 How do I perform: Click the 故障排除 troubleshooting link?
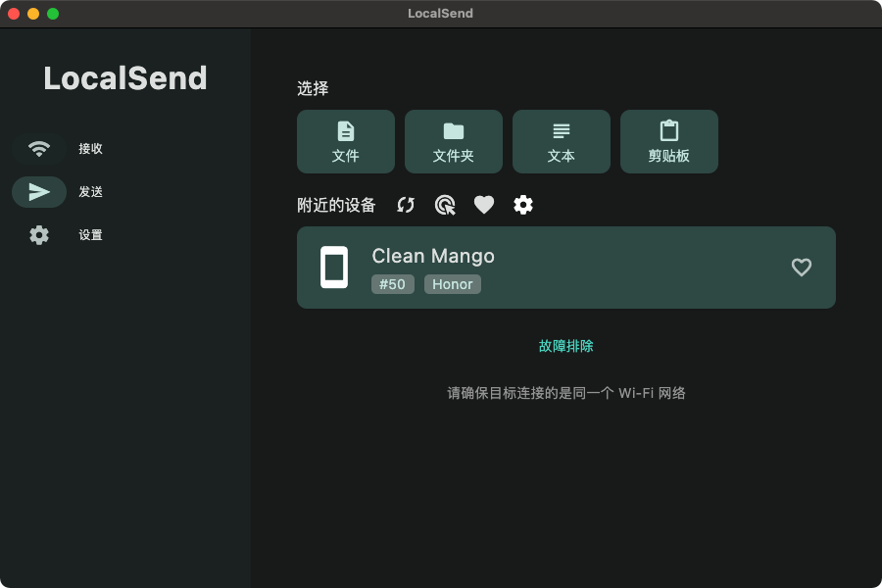click(x=565, y=345)
